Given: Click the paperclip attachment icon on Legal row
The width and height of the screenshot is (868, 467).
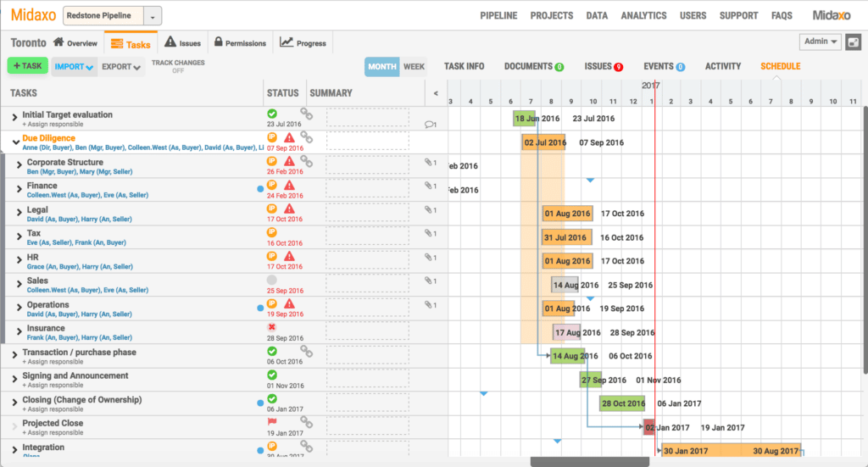Looking at the screenshot, I should (x=430, y=210).
